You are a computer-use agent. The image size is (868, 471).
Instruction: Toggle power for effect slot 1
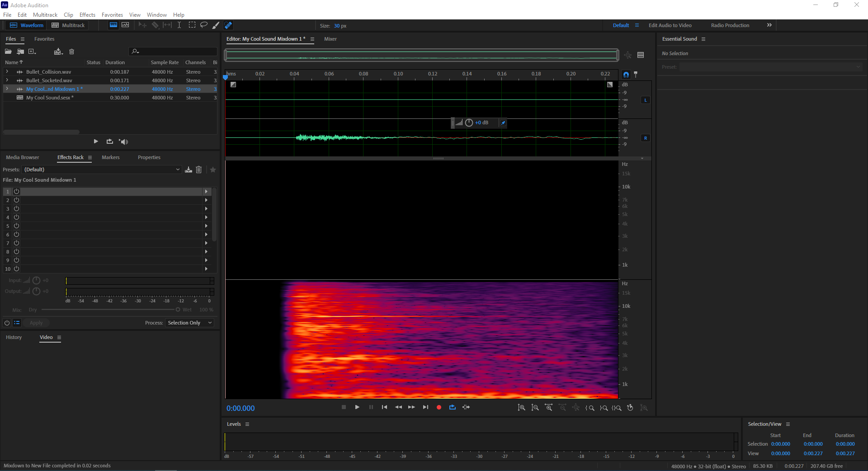coord(16,191)
